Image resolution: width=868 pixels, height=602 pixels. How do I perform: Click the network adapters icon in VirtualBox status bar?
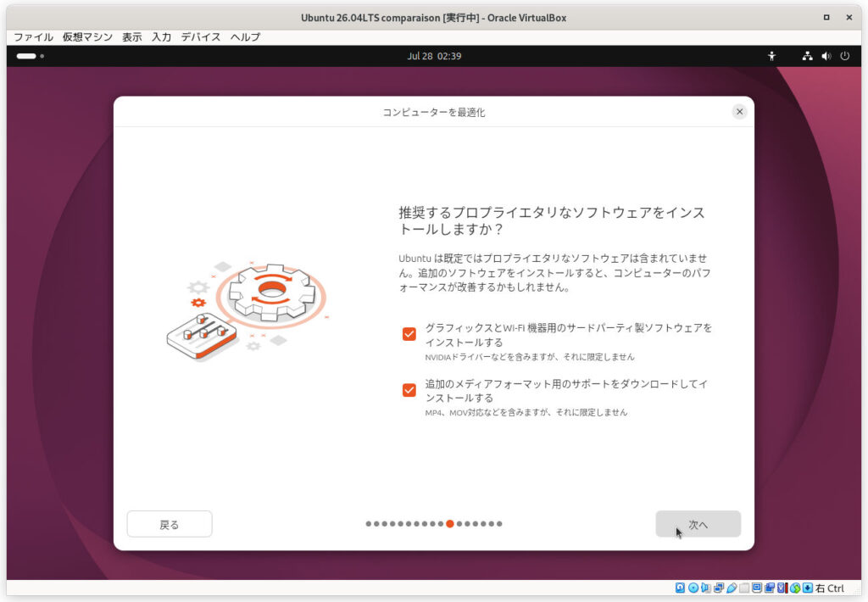(719, 588)
